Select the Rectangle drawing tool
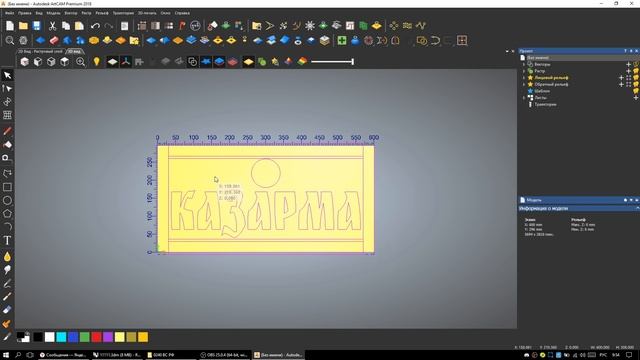The image size is (640, 360). 7,187
